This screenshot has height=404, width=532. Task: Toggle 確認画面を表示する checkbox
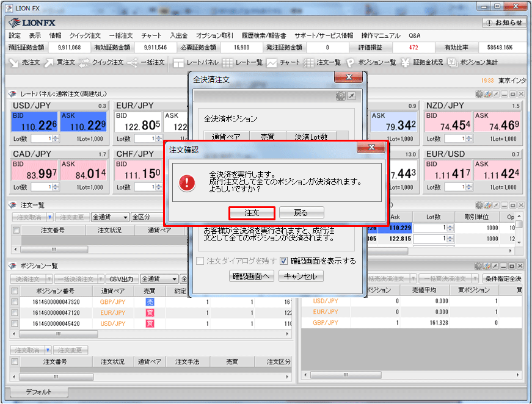pos(283,261)
